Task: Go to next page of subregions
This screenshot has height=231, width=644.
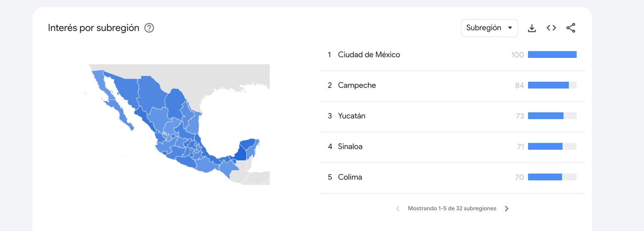Action: (x=507, y=208)
